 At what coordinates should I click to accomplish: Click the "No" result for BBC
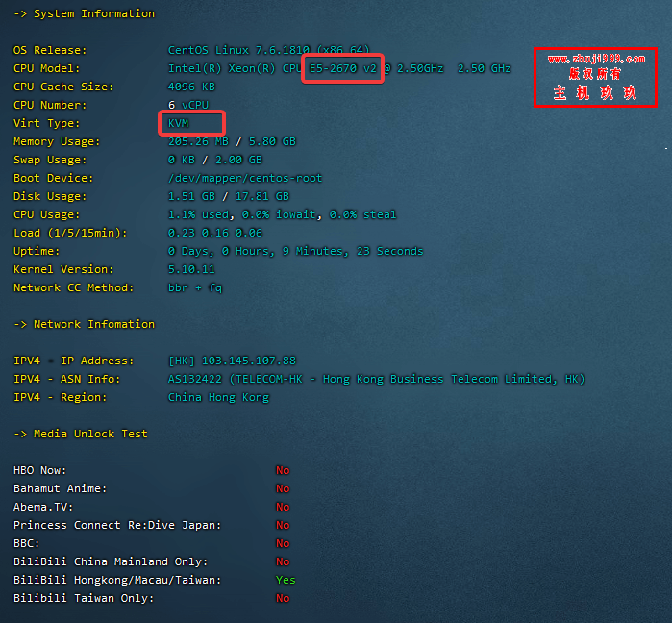[x=283, y=543]
